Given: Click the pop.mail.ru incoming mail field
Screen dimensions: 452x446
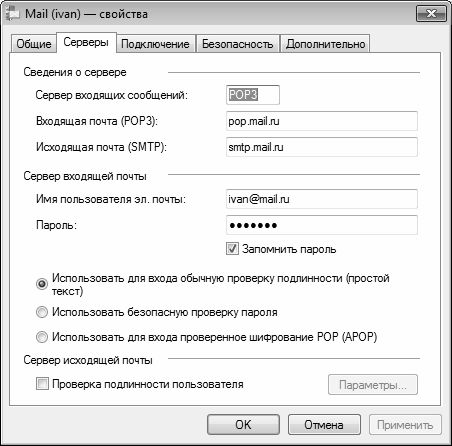Looking at the screenshot, I should click(x=322, y=121).
